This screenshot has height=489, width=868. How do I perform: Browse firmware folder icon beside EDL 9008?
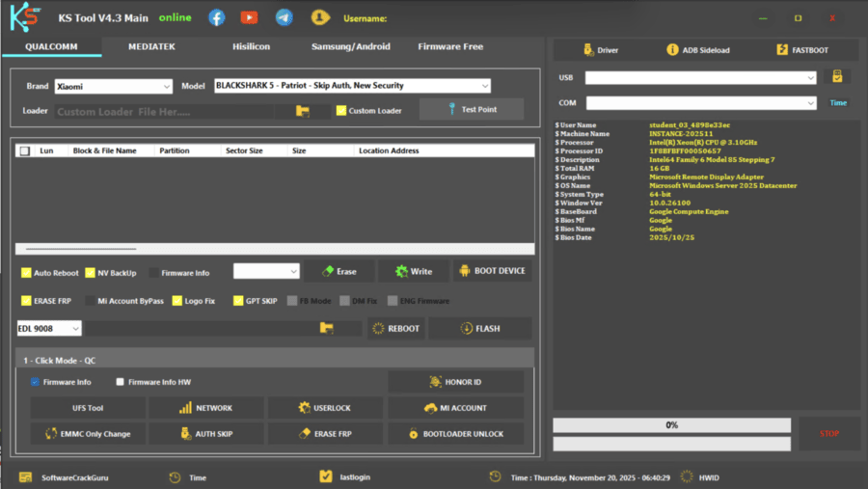pyautogui.click(x=327, y=328)
